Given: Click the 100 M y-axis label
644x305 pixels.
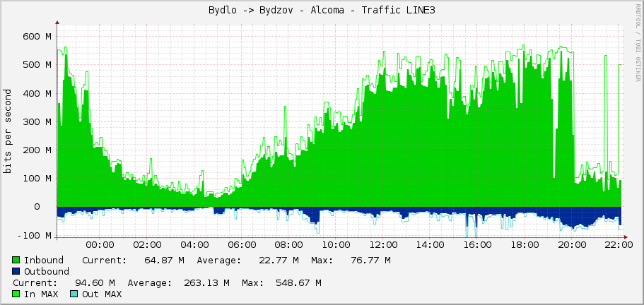Looking at the screenshot, I should 37,179.
